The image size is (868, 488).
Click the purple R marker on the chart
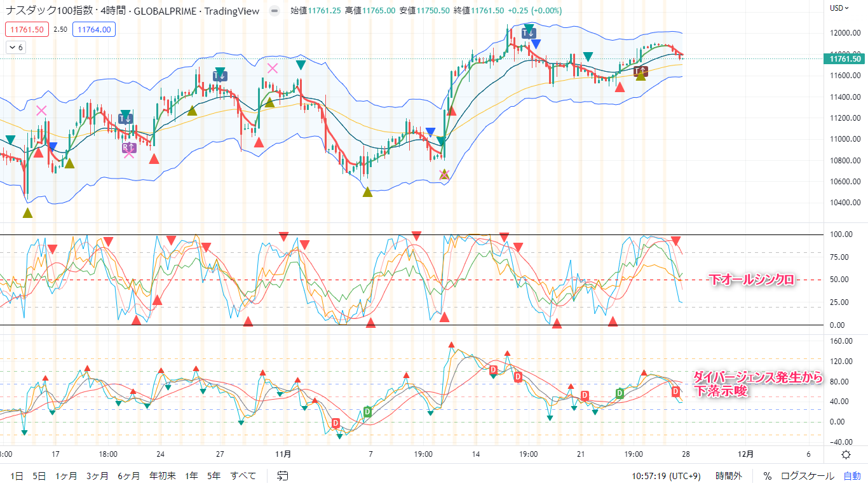point(129,149)
